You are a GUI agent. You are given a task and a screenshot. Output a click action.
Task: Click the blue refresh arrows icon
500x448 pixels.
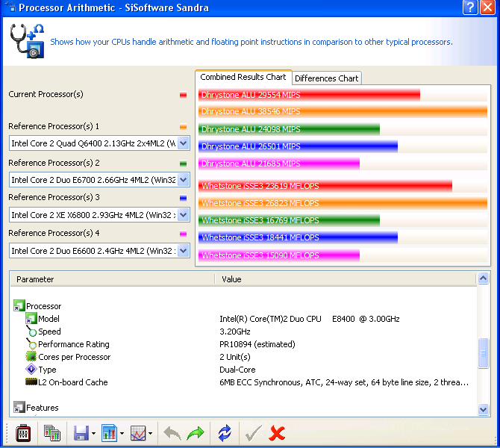[225, 433]
